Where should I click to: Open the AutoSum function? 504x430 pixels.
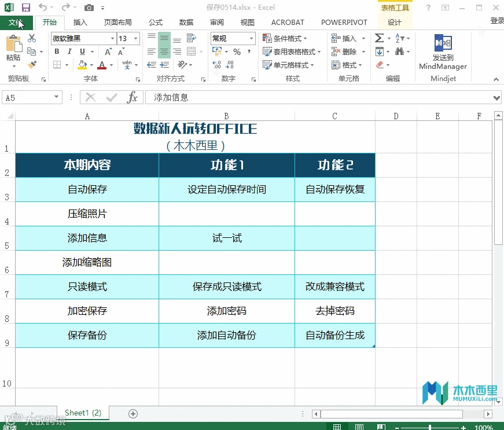coord(379,38)
